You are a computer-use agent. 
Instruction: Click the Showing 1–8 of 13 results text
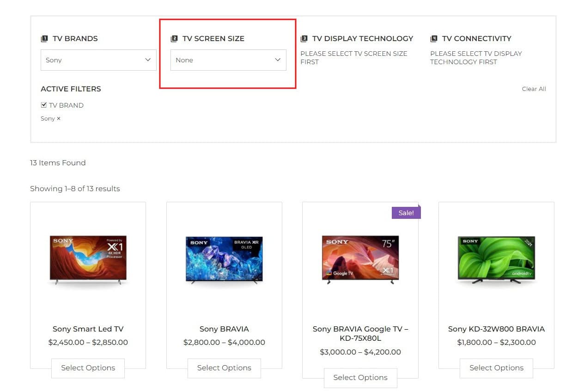click(75, 189)
